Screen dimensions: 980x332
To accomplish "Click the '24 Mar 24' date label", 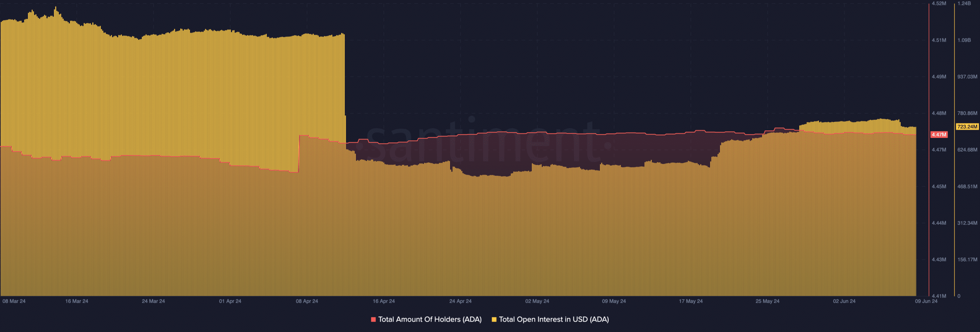I will click(x=153, y=301).
